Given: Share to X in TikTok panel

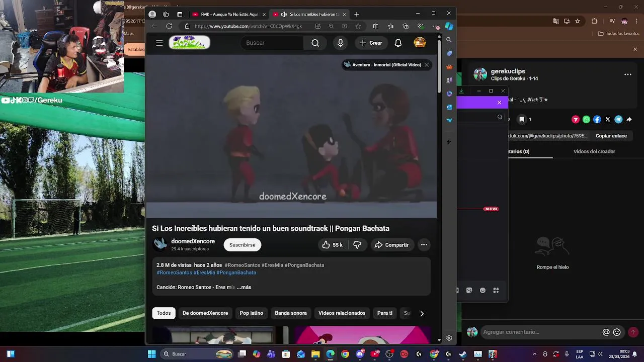Looking at the screenshot, I should click(x=608, y=119).
